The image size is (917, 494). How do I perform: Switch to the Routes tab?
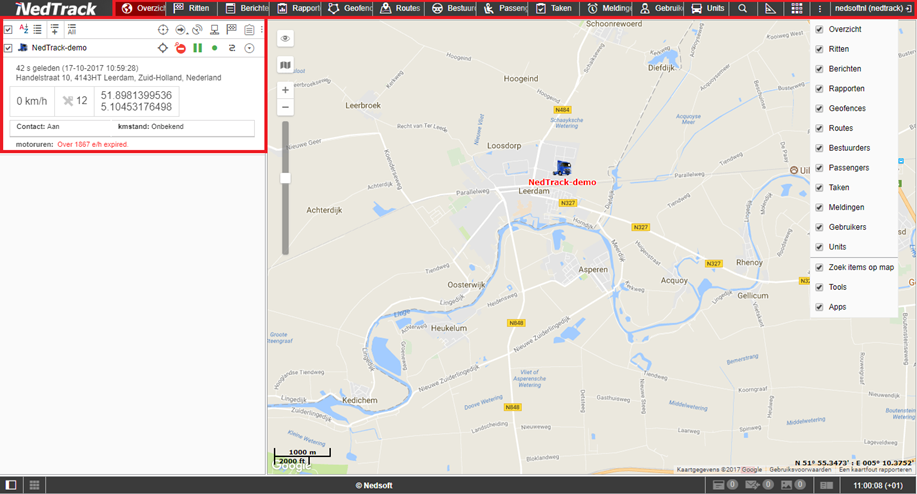click(x=400, y=8)
